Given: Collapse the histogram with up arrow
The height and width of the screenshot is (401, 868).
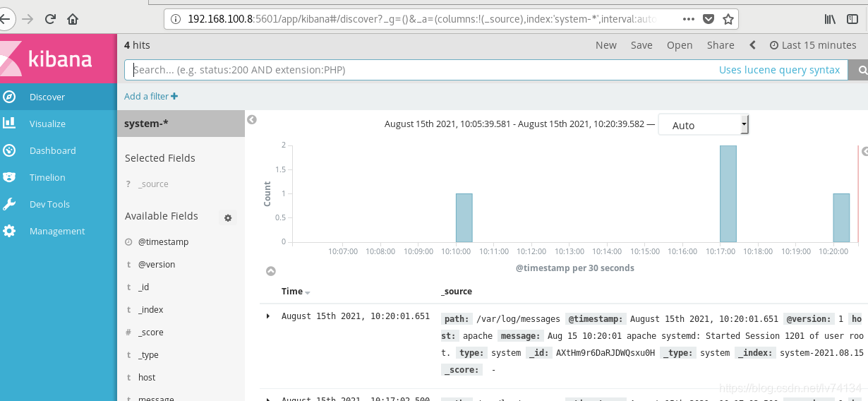Looking at the screenshot, I should pyautogui.click(x=270, y=271).
